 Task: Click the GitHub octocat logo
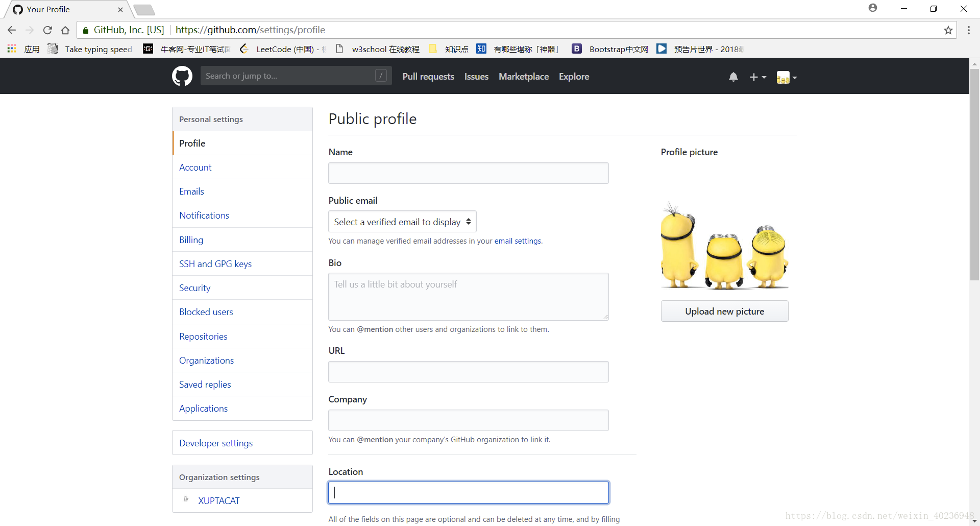point(182,76)
